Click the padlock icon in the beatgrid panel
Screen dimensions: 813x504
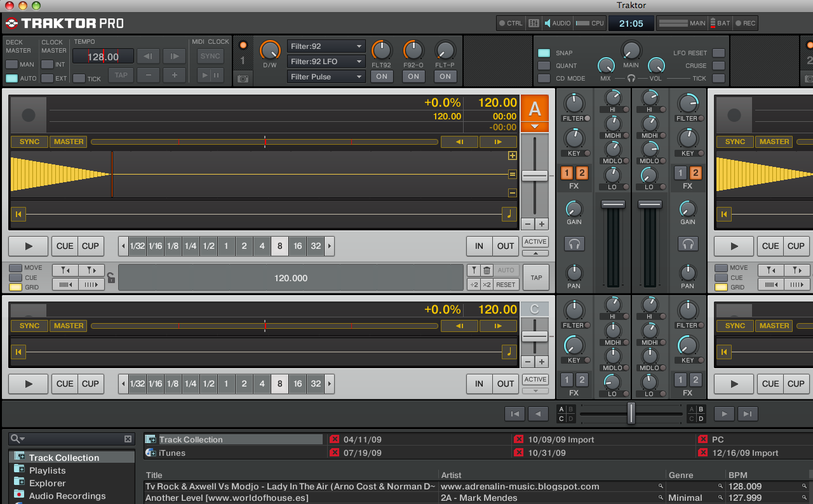tap(112, 277)
